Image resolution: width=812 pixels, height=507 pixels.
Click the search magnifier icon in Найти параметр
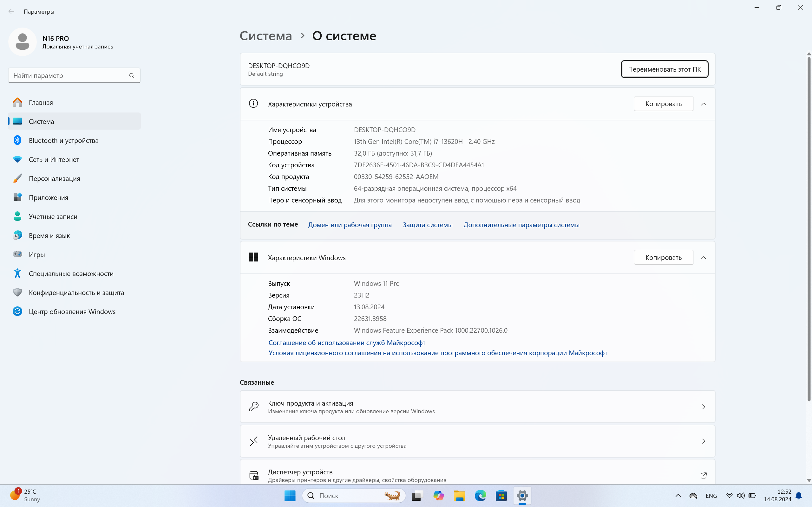click(132, 76)
